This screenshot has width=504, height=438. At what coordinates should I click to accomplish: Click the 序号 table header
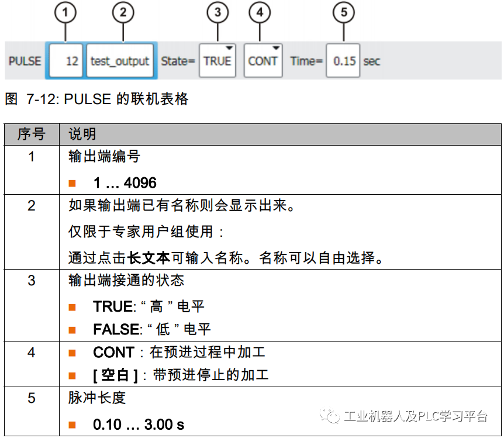[32, 134]
